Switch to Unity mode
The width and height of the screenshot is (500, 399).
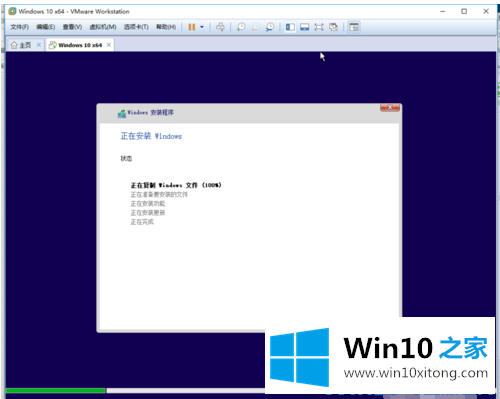point(333,27)
